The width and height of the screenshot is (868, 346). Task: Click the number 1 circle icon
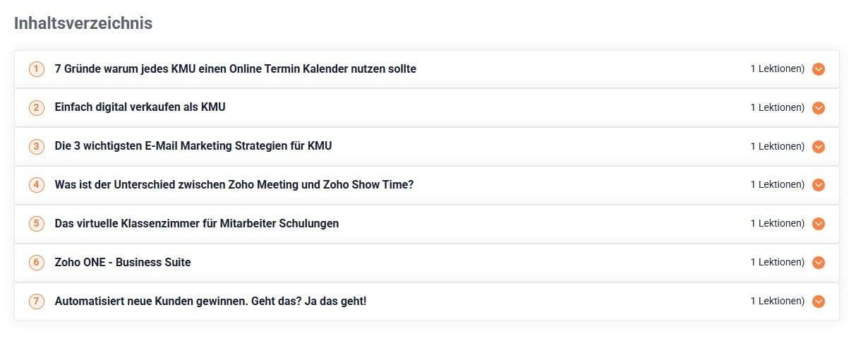coord(36,69)
